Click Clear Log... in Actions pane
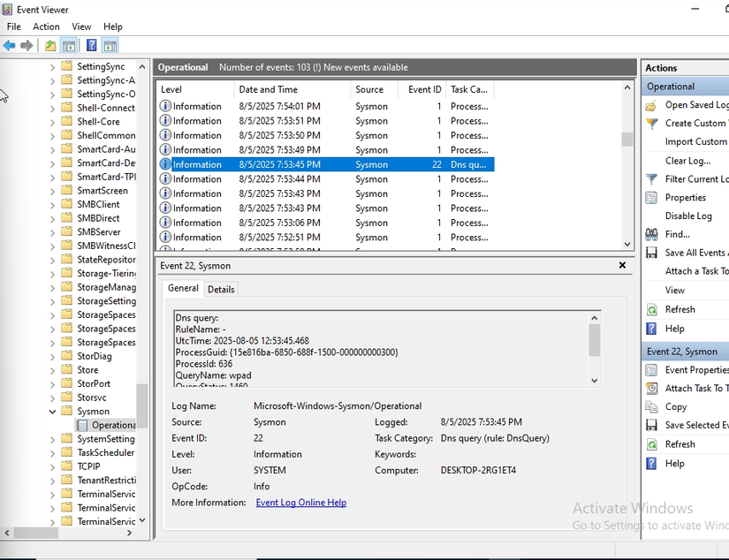The image size is (729, 560). click(x=687, y=161)
